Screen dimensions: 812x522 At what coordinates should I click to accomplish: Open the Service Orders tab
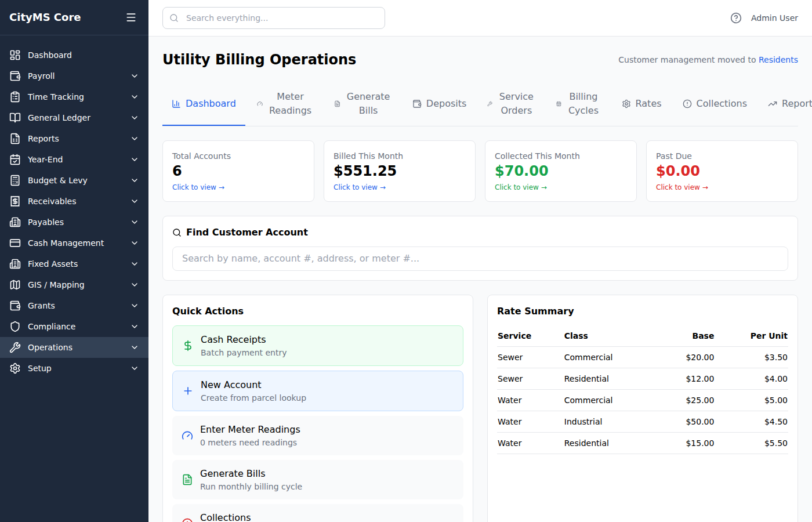[515, 103]
